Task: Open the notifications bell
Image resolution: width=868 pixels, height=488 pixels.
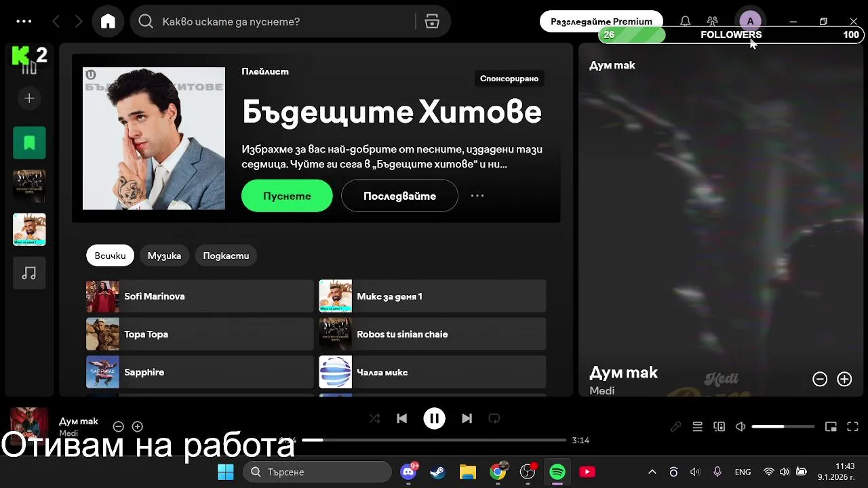Action: [x=686, y=22]
